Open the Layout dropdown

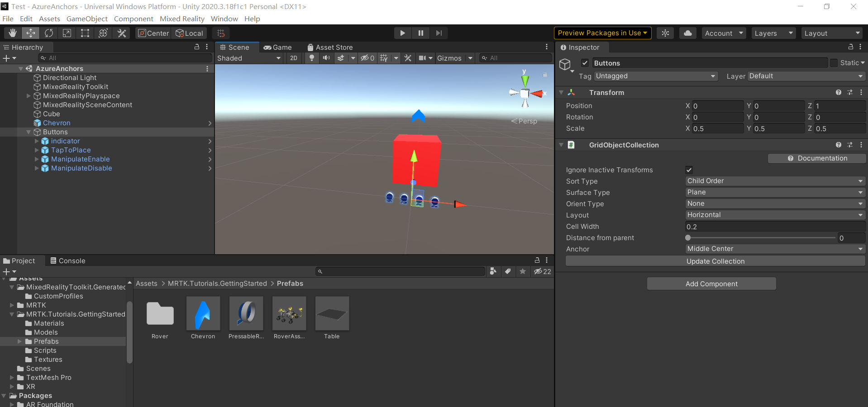[774, 215]
